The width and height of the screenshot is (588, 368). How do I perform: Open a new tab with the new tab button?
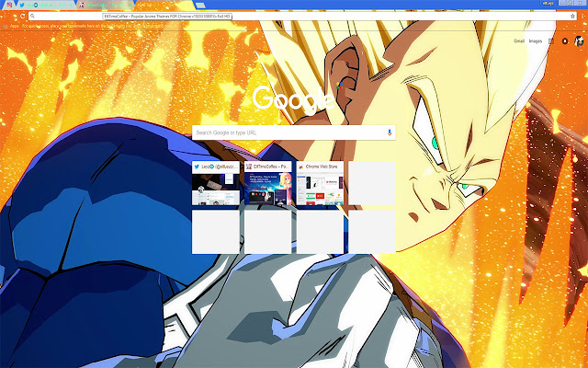pyautogui.click(x=200, y=6)
